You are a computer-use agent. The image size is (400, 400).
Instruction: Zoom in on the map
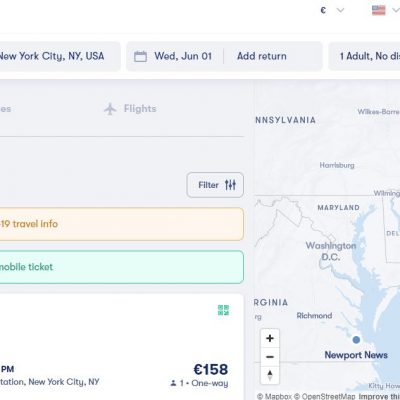[x=270, y=338]
